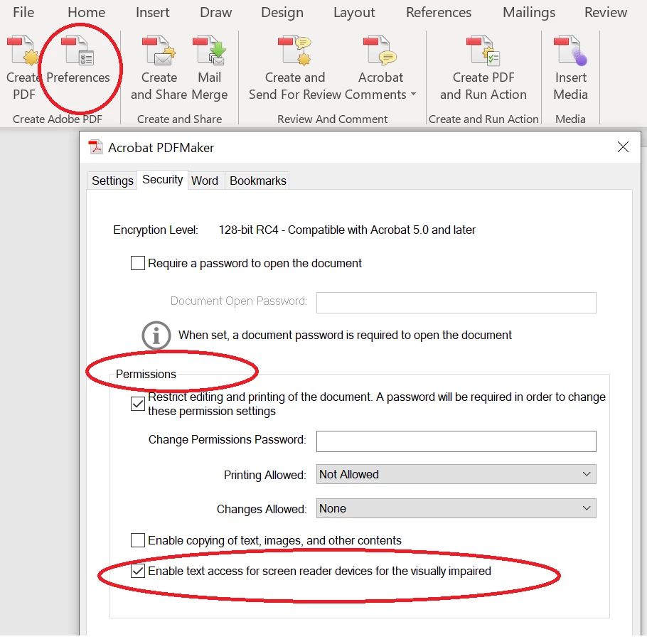Switch to the Mailings ribbon tab

click(529, 12)
